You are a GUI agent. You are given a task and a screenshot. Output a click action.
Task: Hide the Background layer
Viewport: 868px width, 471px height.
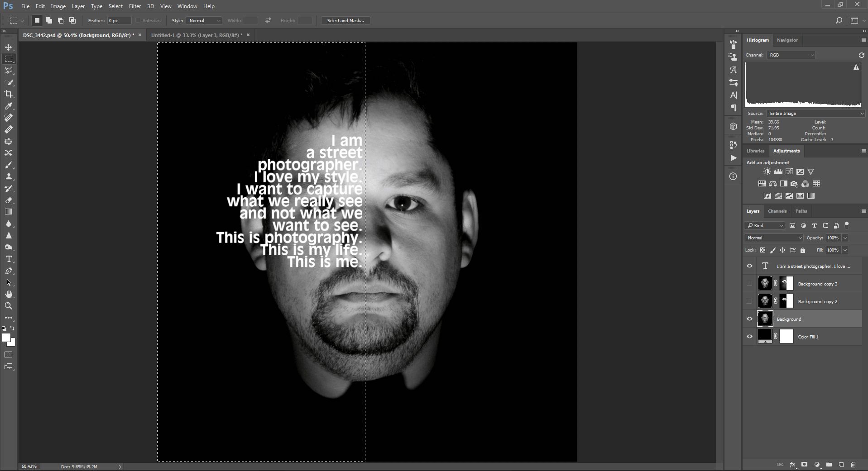749,319
